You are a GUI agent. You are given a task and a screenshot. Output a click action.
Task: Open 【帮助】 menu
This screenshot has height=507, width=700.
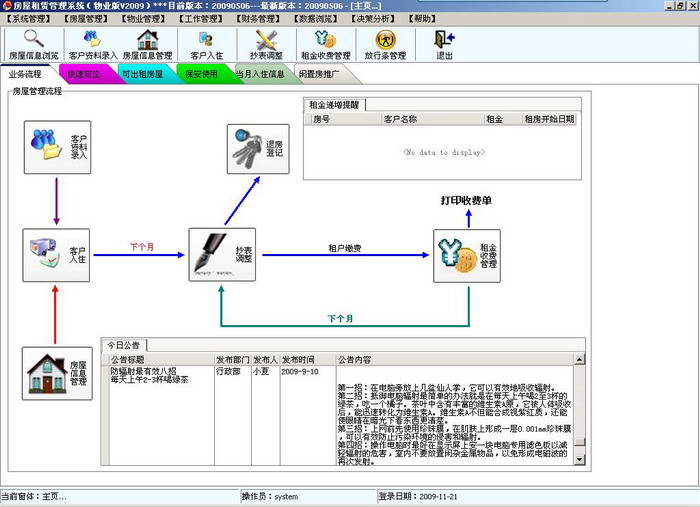point(422,19)
